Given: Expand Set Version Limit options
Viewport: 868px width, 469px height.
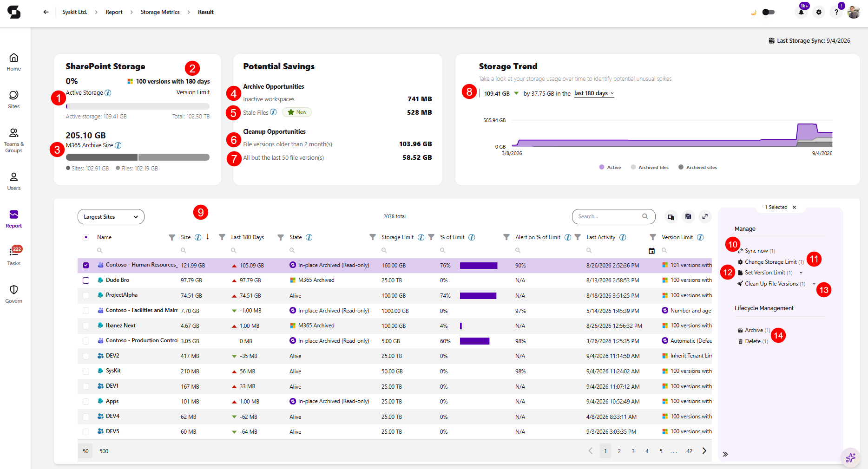Looking at the screenshot, I should coord(801,273).
